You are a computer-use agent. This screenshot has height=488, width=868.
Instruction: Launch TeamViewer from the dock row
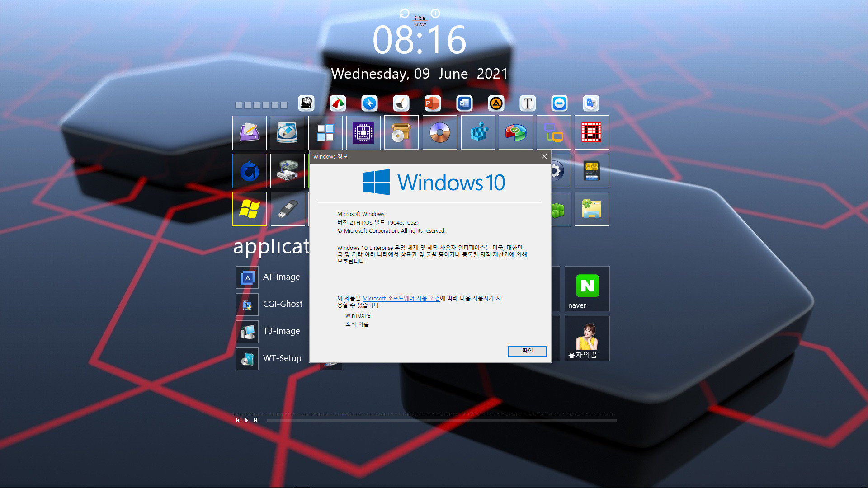(559, 103)
